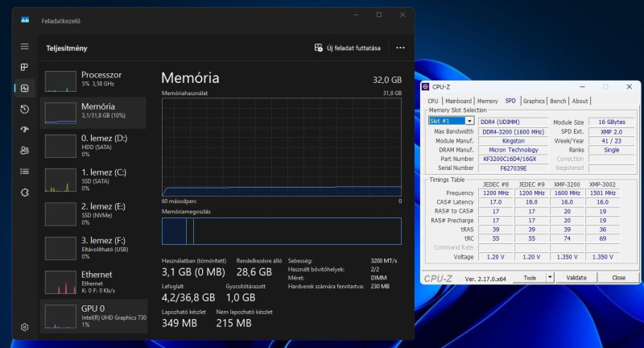Click the more options ellipsis in Task Manager

click(400, 48)
